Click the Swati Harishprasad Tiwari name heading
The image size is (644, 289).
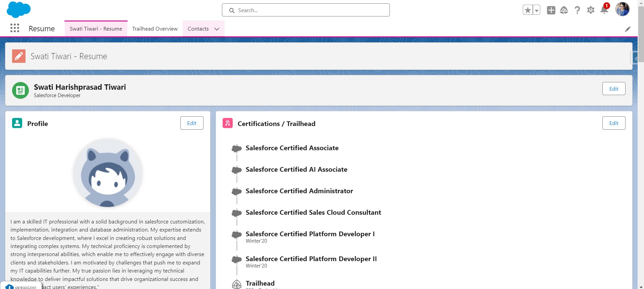point(80,87)
